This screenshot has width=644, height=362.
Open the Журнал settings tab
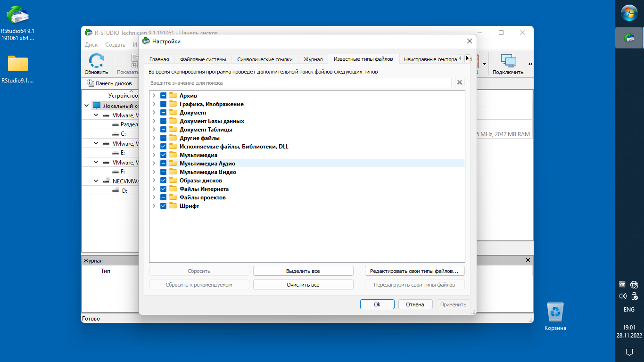313,59
